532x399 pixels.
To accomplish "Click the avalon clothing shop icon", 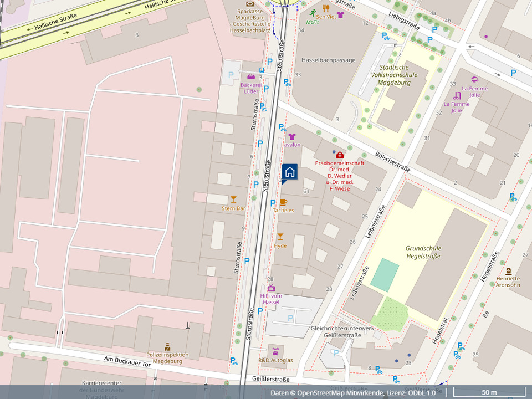I will click(x=292, y=136).
